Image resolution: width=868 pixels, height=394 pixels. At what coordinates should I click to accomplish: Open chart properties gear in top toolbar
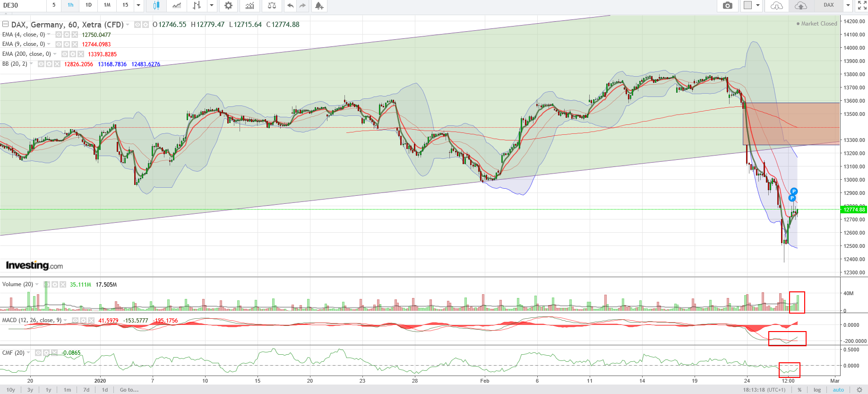click(228, 6)
